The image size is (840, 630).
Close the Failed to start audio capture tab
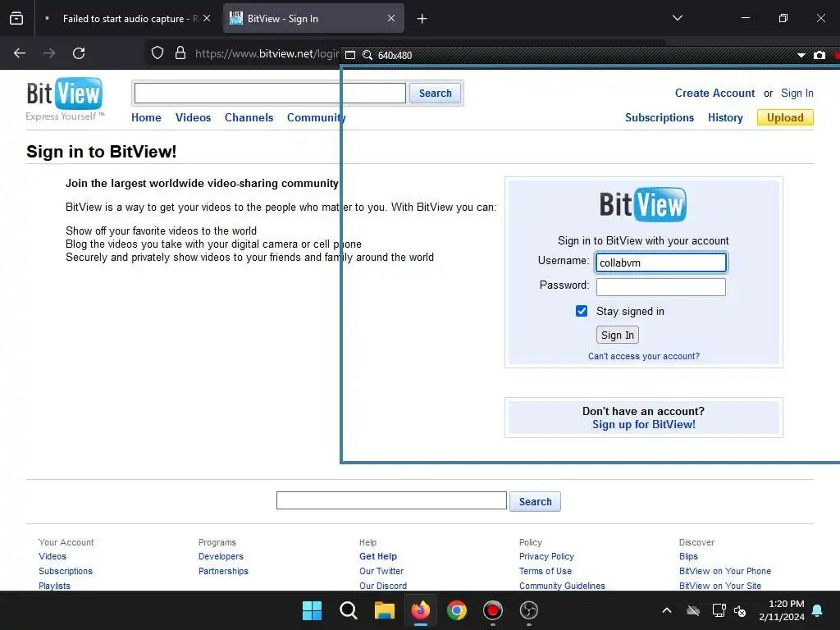point(207,18)
